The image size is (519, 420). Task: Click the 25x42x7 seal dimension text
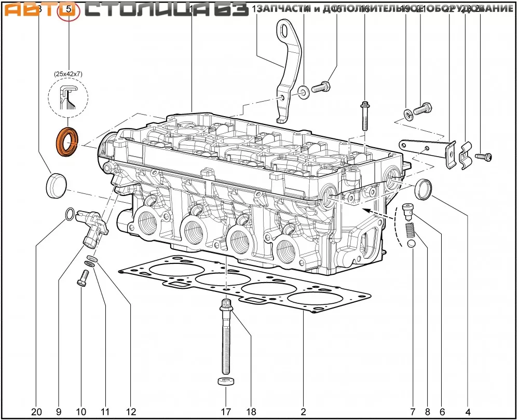(x=68, y=74)
